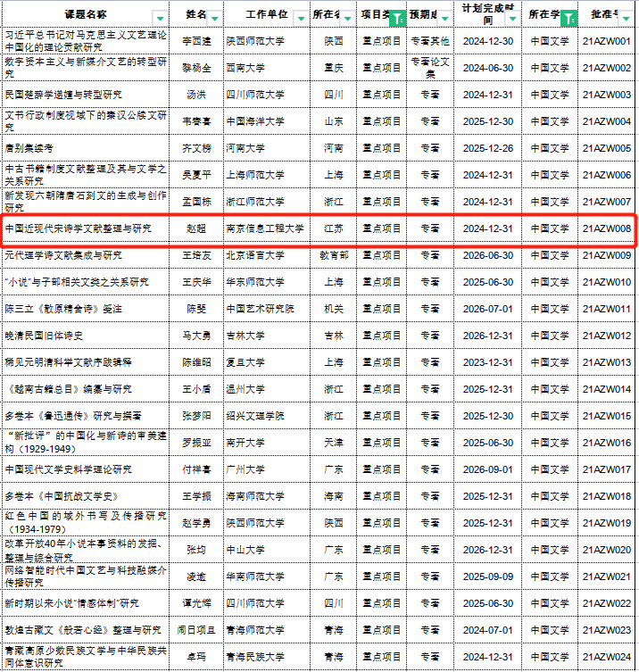Viewport: 639px width, 672px height.
Task: Select the 课题名称 header cell text
Action: point(85,15)
